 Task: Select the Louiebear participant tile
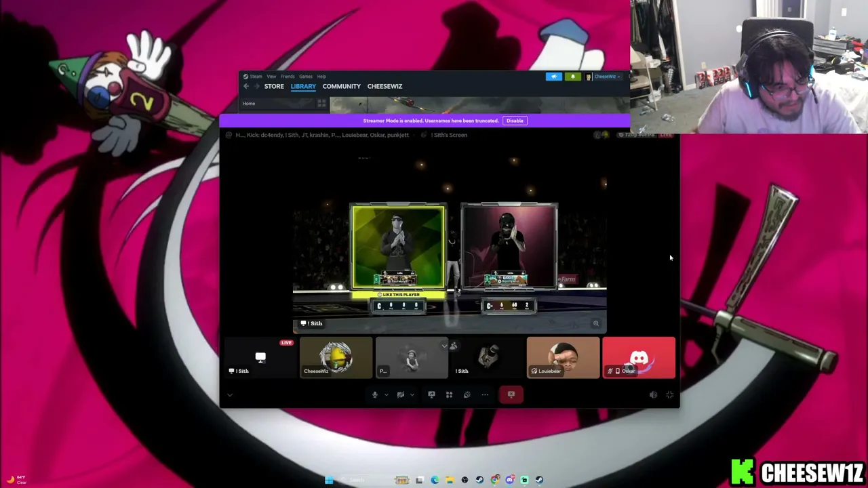pos(563,357)
